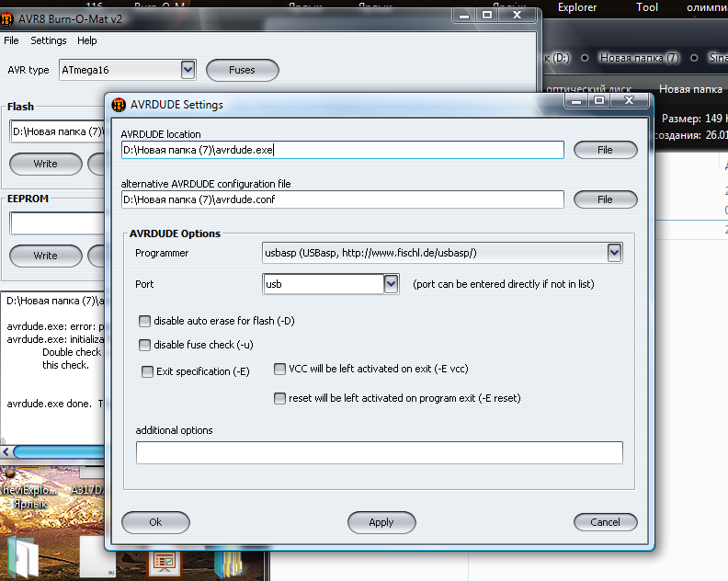Open the Settings menu in Burn-O-Mat
Image resolution: width=728 pixels, height=581 pixels.
click(x=49, y=40)
